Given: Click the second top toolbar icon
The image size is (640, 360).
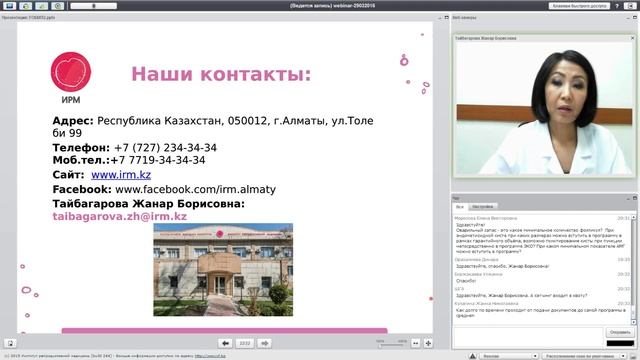Looking at the screenshot, I should click(x=26, y=6).
